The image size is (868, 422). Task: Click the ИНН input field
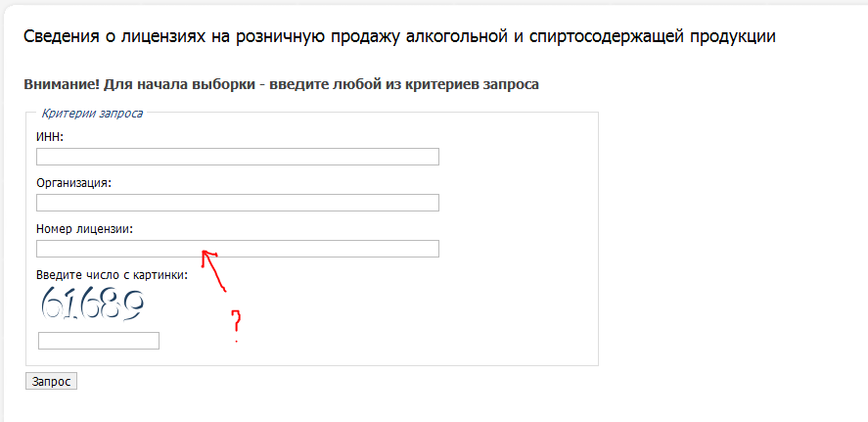238,157
